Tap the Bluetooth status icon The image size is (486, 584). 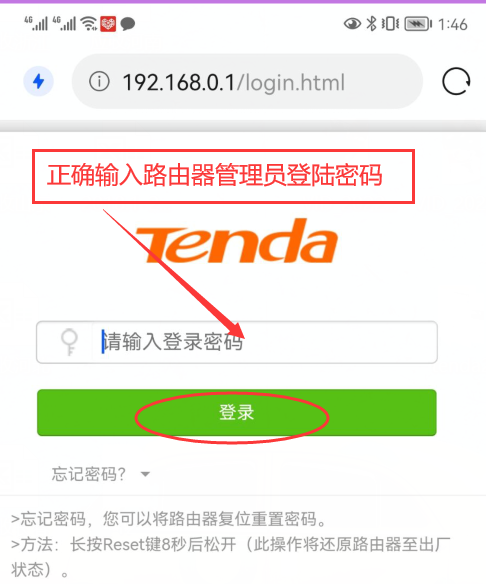coord(371,24)
